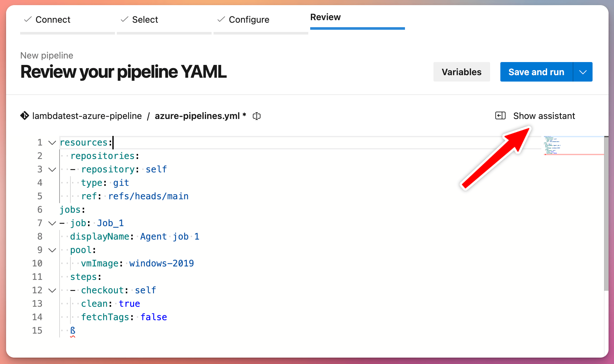Switch to the Review tab
Screen dimensions: 614x364
[x=325, y=17]
